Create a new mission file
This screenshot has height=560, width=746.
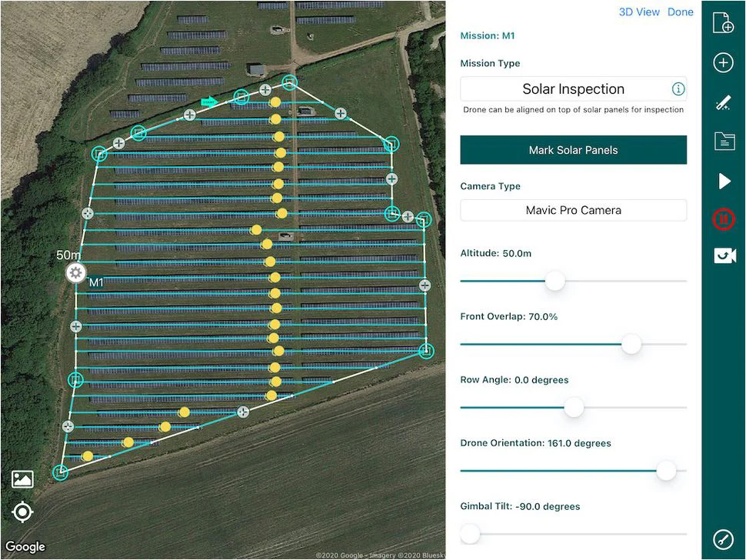(723, 23)
